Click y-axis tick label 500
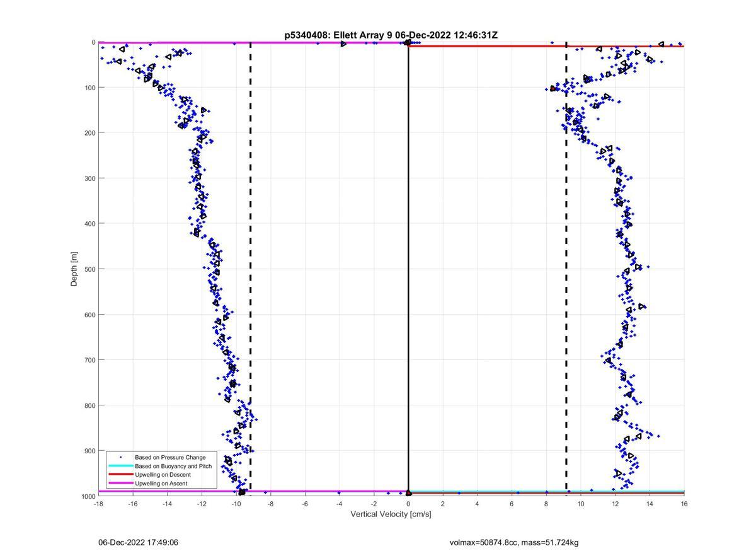 tap(89, 269)
